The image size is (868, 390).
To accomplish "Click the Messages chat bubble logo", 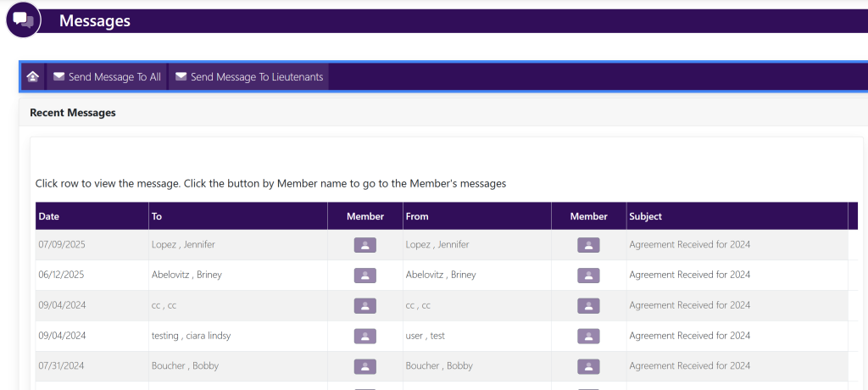I will click(24, 19).
